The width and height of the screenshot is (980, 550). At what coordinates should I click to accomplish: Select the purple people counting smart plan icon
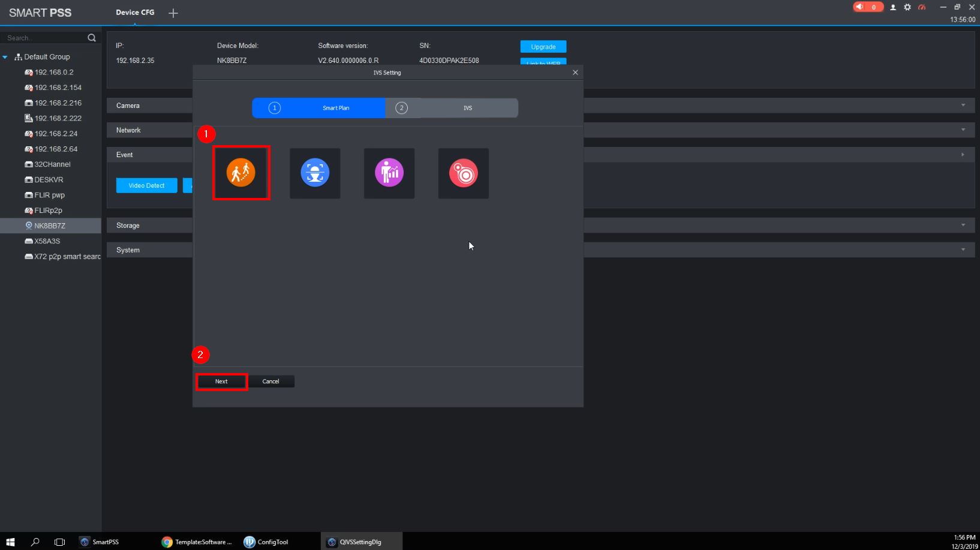pyautogui.click(x=389, y=173)
